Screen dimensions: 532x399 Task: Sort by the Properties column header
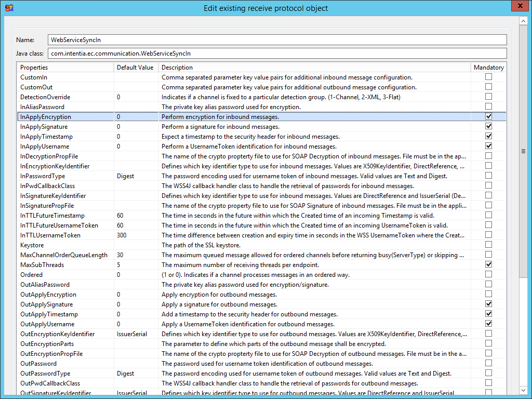pos(65,68)
